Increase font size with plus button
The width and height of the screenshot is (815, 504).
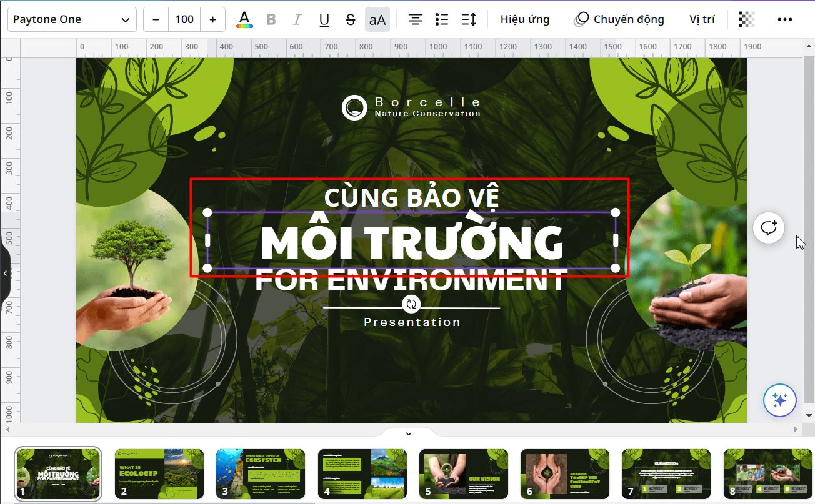[212, 19]
